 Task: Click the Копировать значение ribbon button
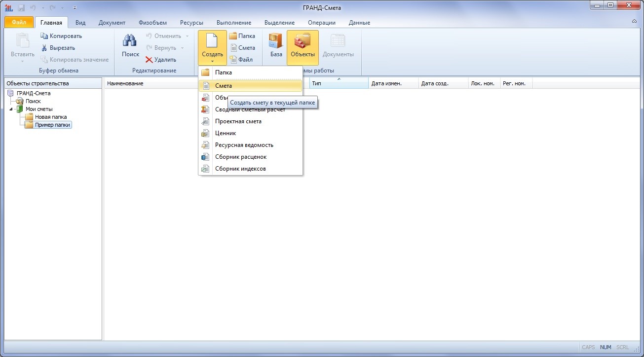75,60
